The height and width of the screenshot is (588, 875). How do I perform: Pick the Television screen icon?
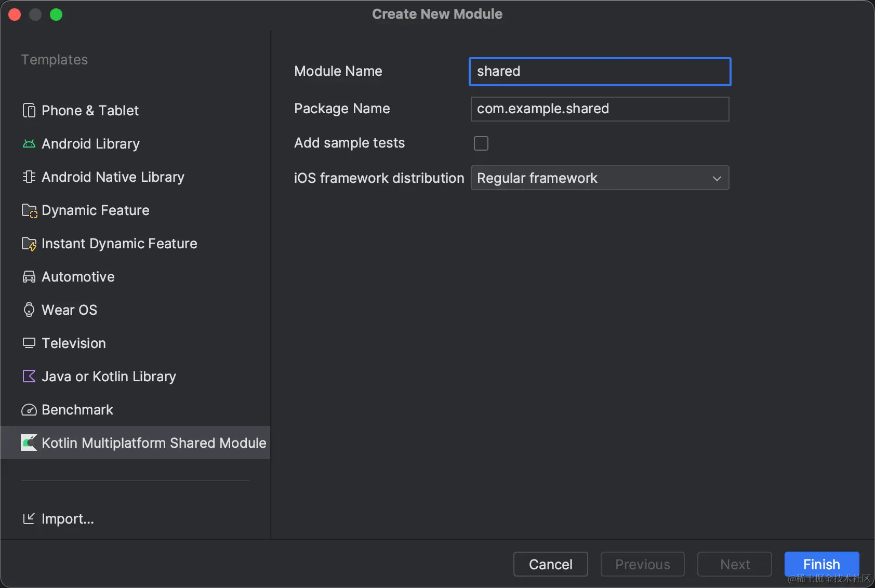coord(29,343)
